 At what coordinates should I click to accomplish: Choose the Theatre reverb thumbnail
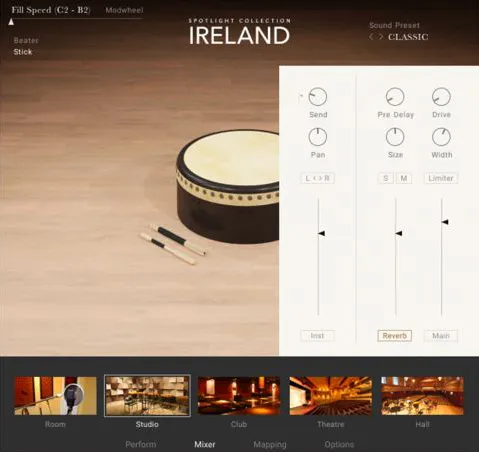coord(331,396)
